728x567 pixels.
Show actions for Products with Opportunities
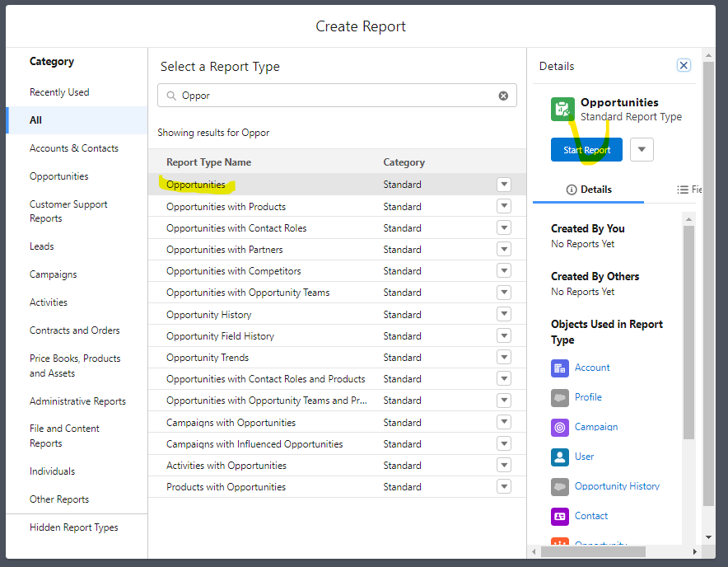pyautogui.click(x=504, y=486)
